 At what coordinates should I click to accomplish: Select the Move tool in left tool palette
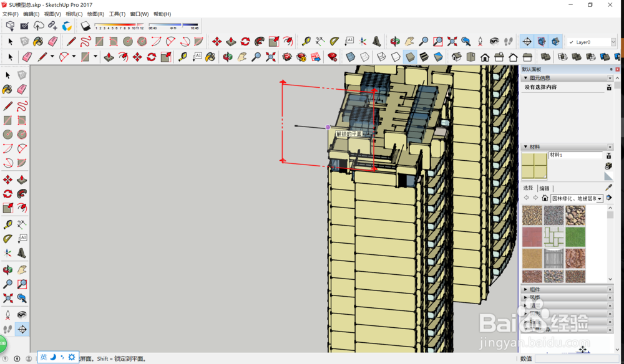(7, 180)
